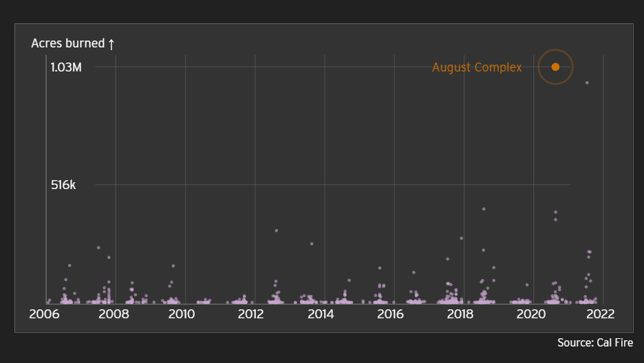Click the orange August Complex data point
644x363 pixels.
click(x=555, y=67)
